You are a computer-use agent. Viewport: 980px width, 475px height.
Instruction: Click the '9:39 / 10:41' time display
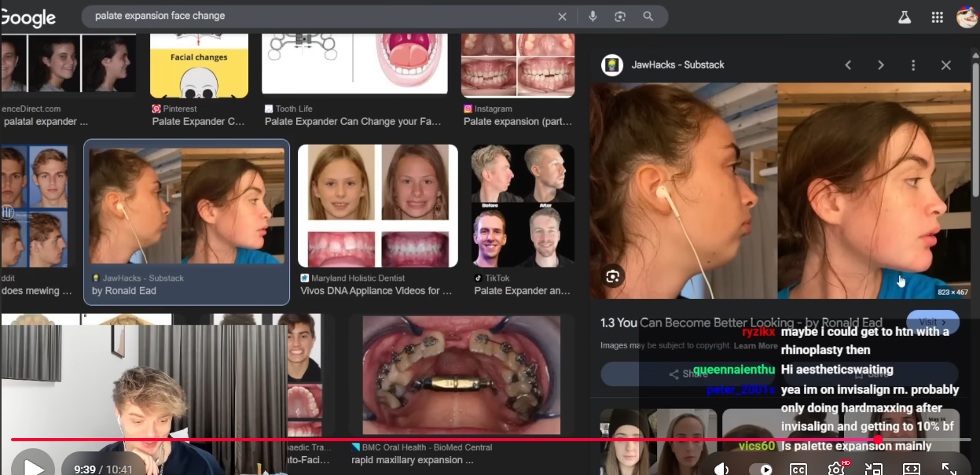(104, 469)
